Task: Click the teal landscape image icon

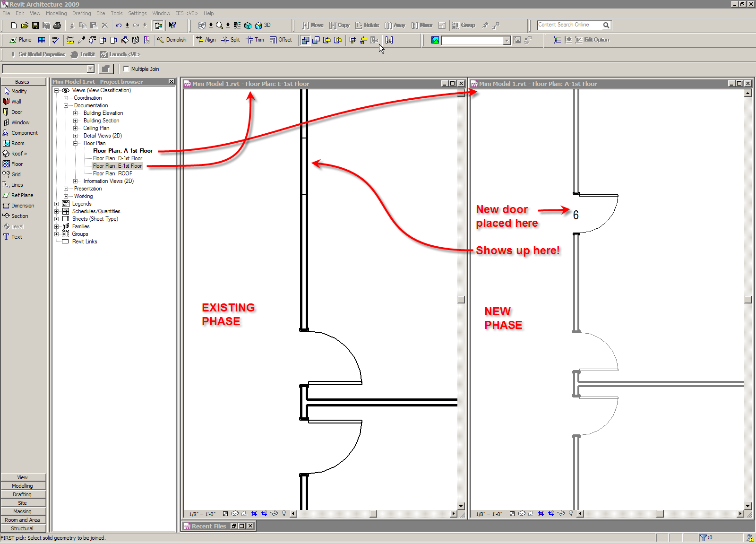Action: [x=435, y=40]
